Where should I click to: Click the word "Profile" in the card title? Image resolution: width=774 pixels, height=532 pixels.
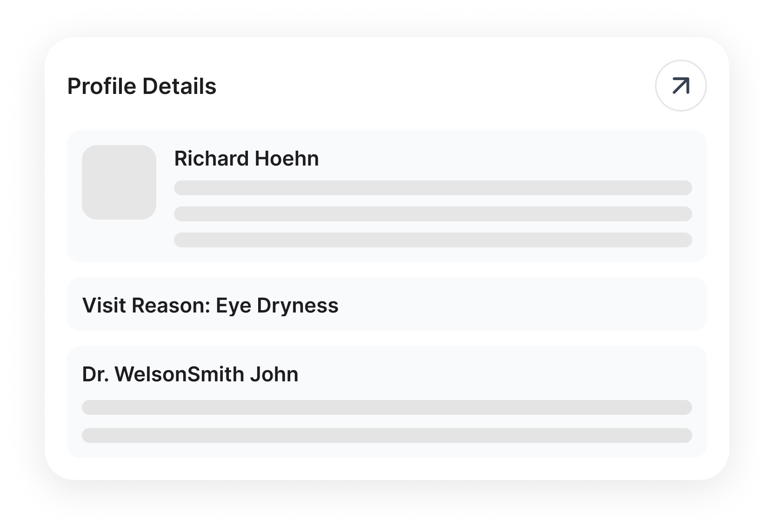tap(101, 86)
